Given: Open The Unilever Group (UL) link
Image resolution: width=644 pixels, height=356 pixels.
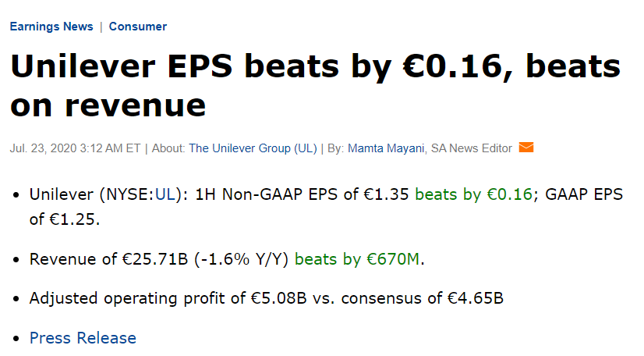Looking at the screenshot, I should pyautogui.click(x=253, y=148).
